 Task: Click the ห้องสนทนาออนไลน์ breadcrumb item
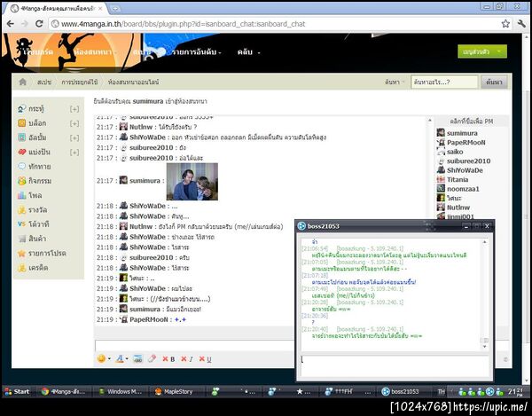click(133, 82)
